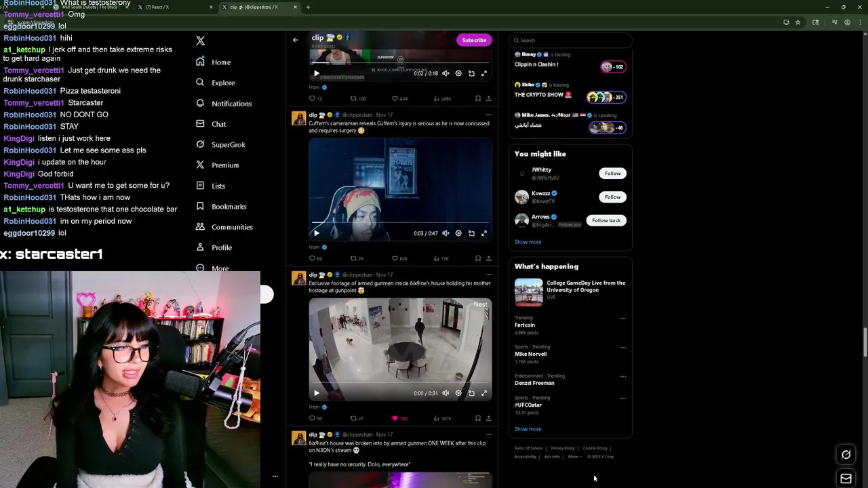Seek on the 6ix9ine video progress bar
The image size is (868, 488).
point(400,382)
